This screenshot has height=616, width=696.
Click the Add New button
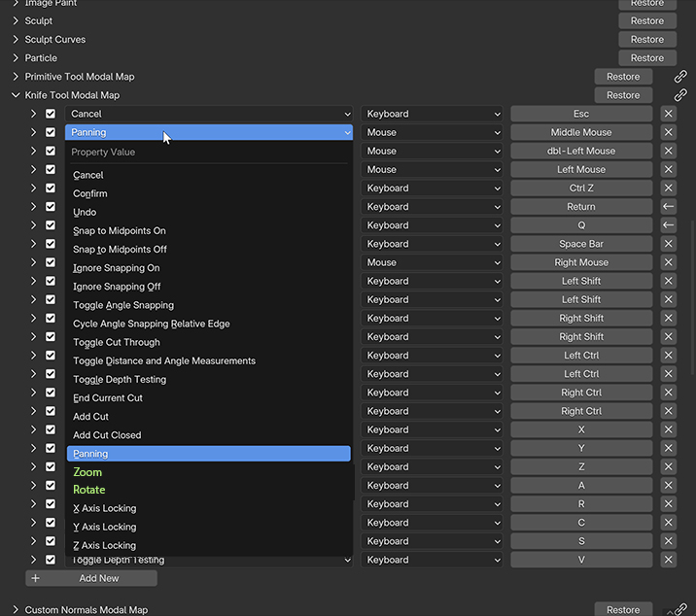91,579
